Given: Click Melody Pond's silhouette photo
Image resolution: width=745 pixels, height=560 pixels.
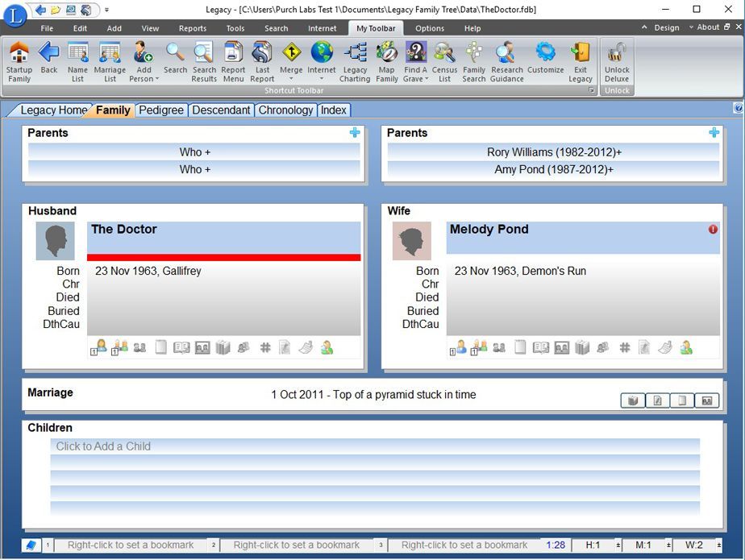Looking at the screenshot, I should click(x=411, y=241).
